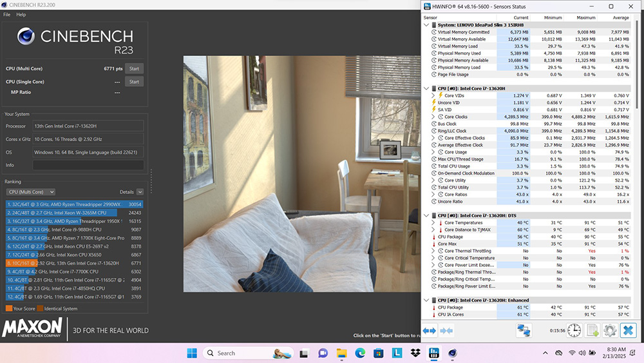
Task: Open the File menu in Cinebench
Action: pyautogui.click(x=7, y=14)
